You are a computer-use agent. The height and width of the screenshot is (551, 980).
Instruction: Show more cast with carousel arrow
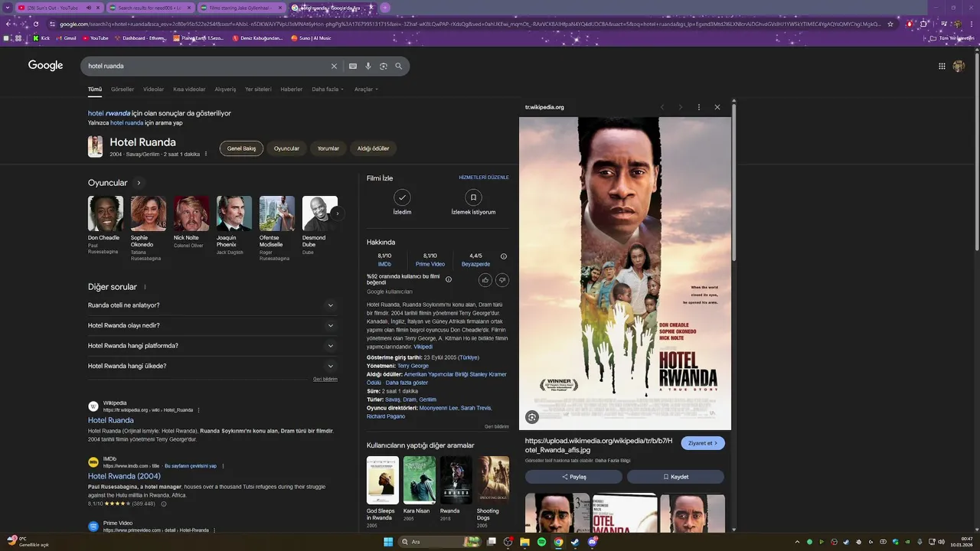[337, 214]
